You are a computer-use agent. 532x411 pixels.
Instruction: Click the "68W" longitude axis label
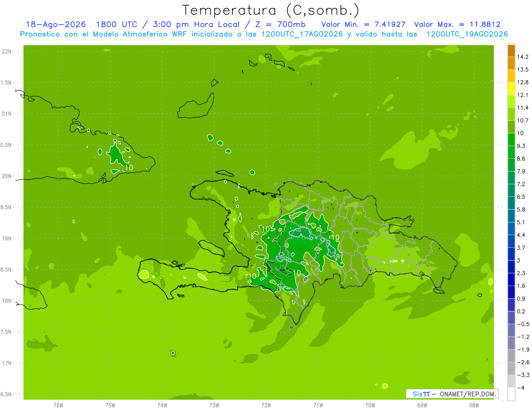474,405
